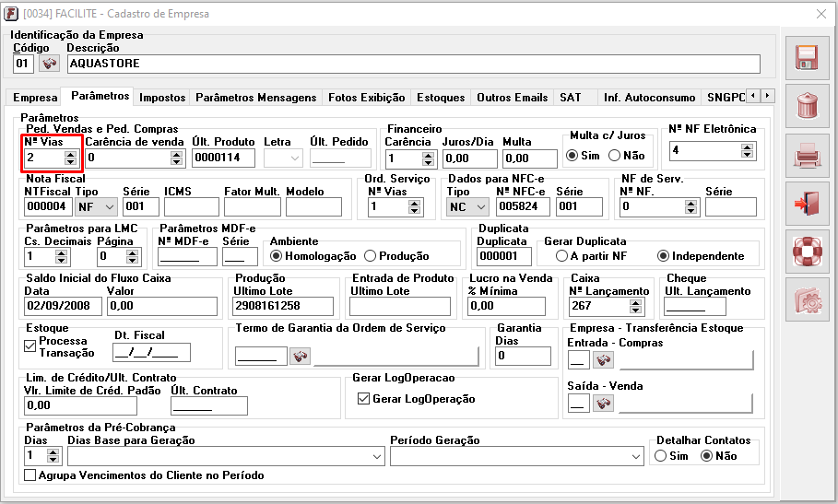Switch to the Estoques tab
The image size is (838, 504).
[x=441, y=98]
